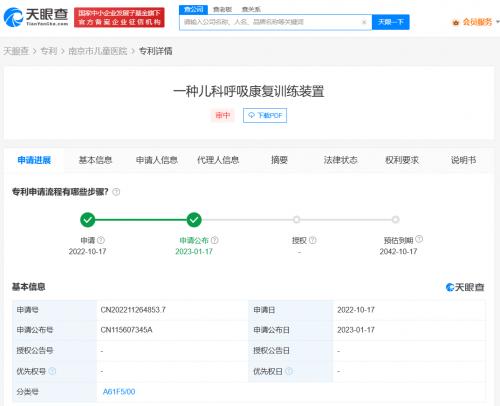Click the help icon next to 优先权日

click(x=289, y=371)
